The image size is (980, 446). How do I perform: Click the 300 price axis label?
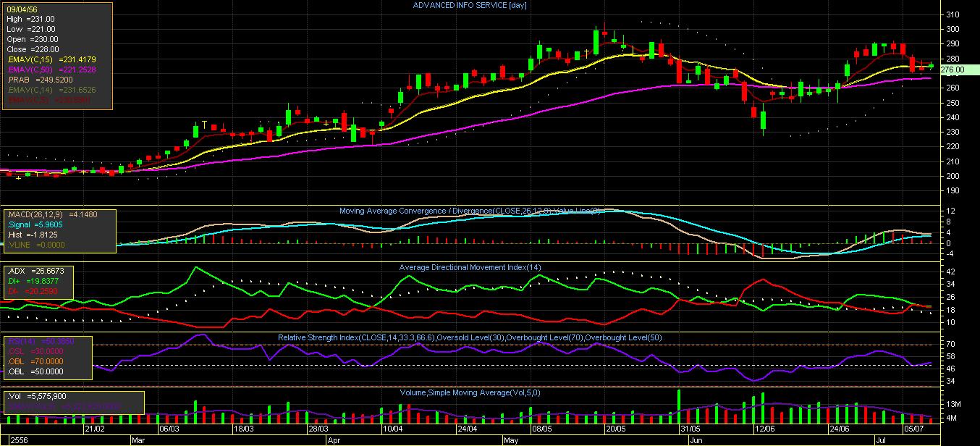pyautogui.click(x=952, y=29)
